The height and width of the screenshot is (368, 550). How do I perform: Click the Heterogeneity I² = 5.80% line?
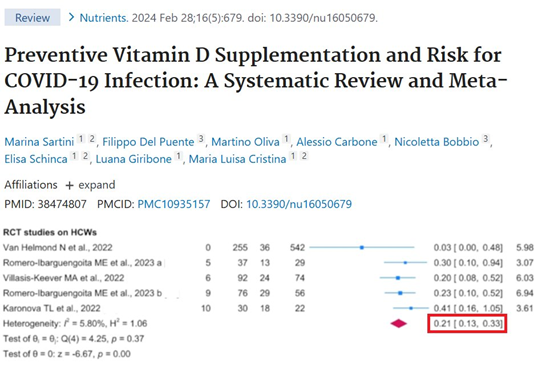[75, 323]
